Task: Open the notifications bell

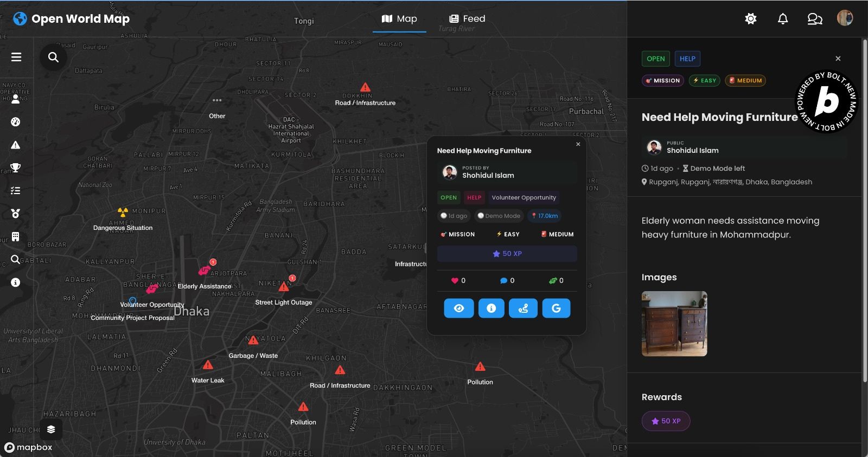Action: tap(782, 19)
